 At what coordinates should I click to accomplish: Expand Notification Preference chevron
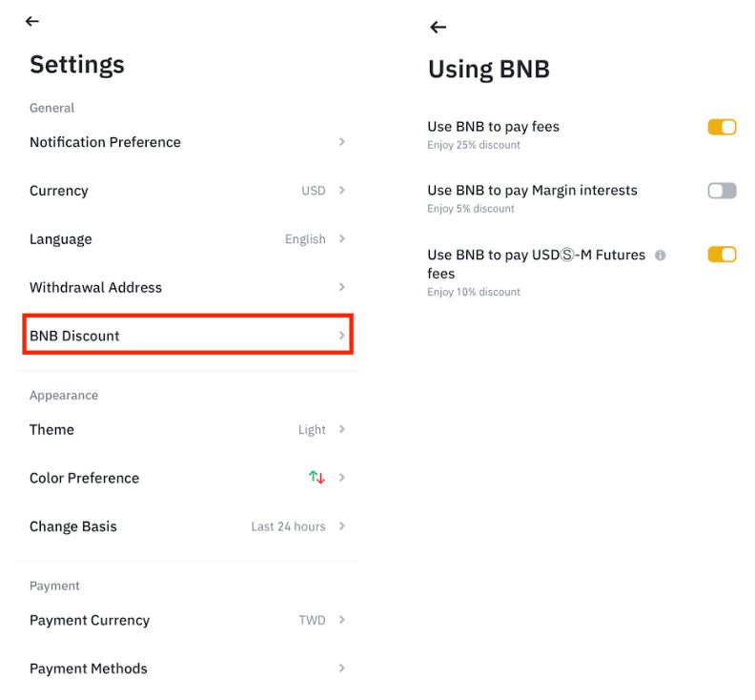point(341,142)
